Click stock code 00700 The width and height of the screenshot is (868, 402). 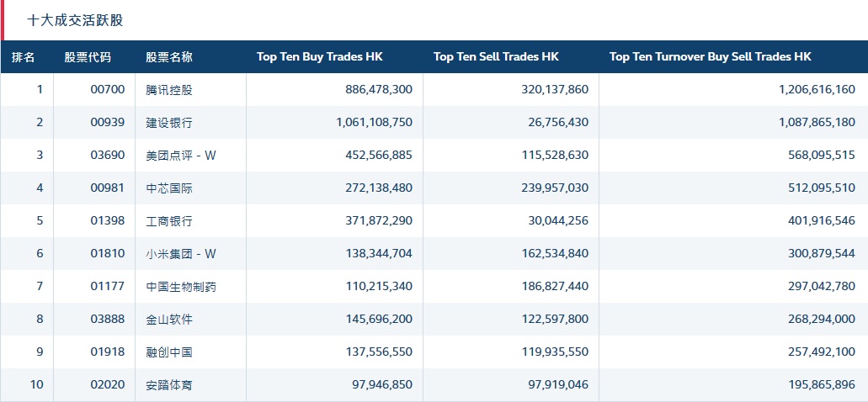(108, 90)
